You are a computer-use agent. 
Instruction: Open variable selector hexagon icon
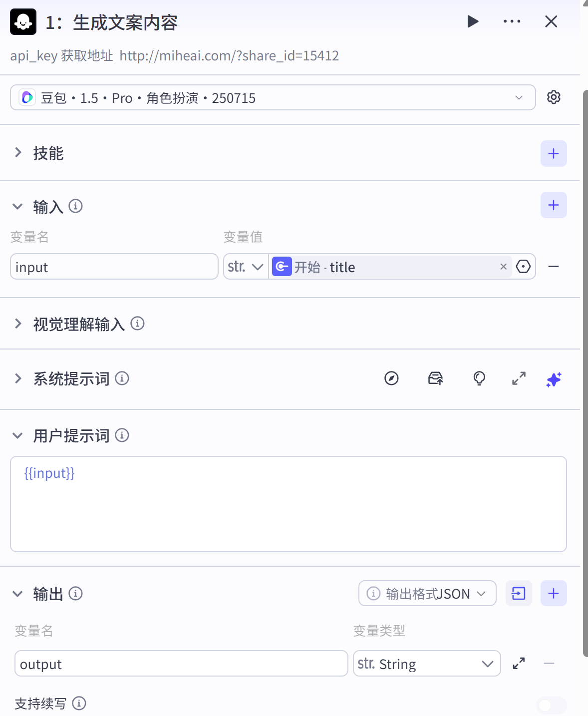coord(523,267)
